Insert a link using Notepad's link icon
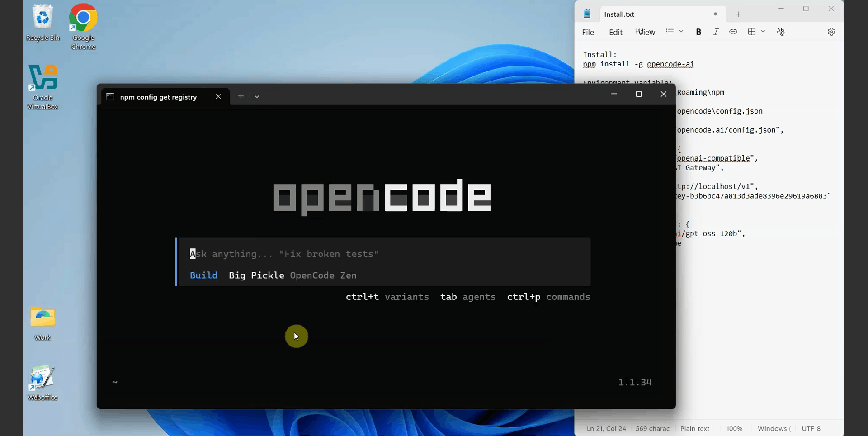The image size is (868, 436). (733, 32)
